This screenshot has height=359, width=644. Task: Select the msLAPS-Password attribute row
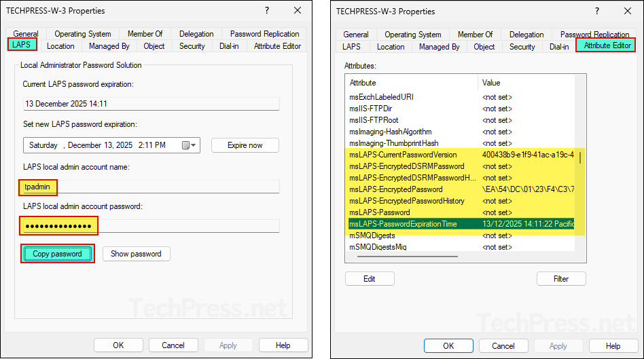pos(461,212)
